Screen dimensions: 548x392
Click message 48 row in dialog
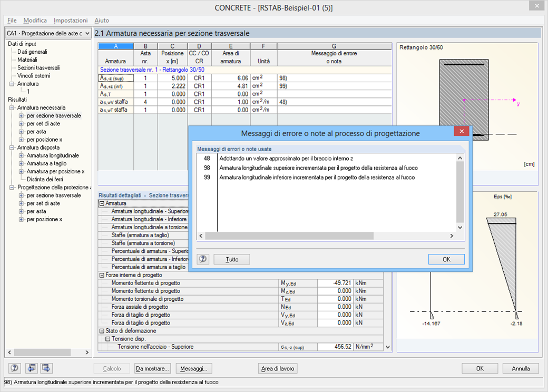pyautogui.click(x=326, y=158)
